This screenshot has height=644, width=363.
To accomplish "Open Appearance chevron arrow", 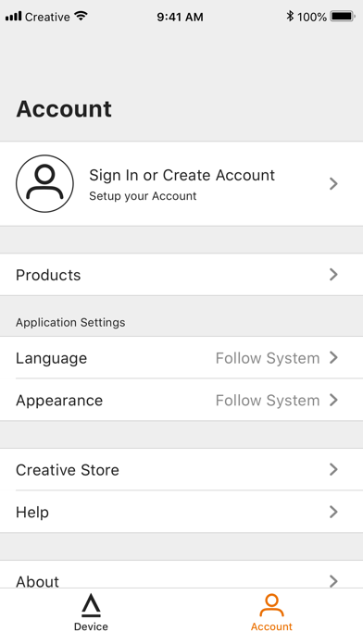I will (x=333, y=400).
